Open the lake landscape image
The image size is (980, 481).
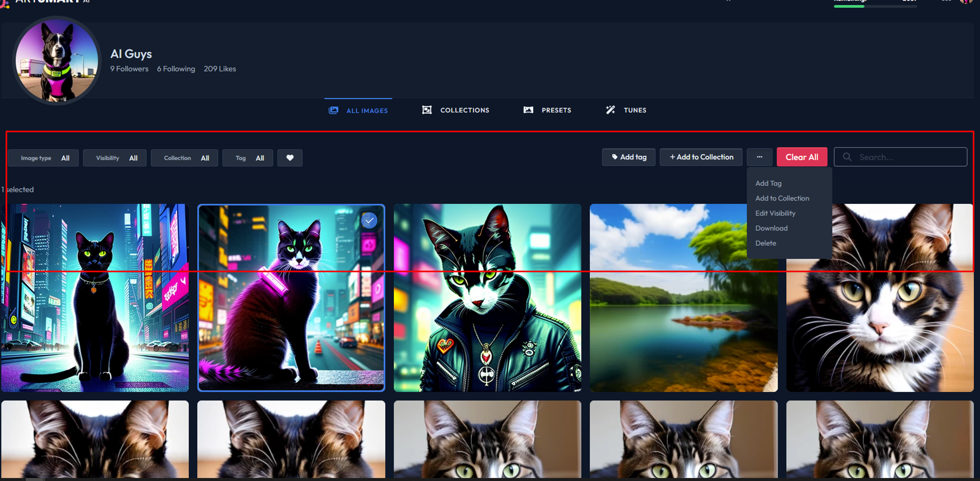click(x=684, y=298)
